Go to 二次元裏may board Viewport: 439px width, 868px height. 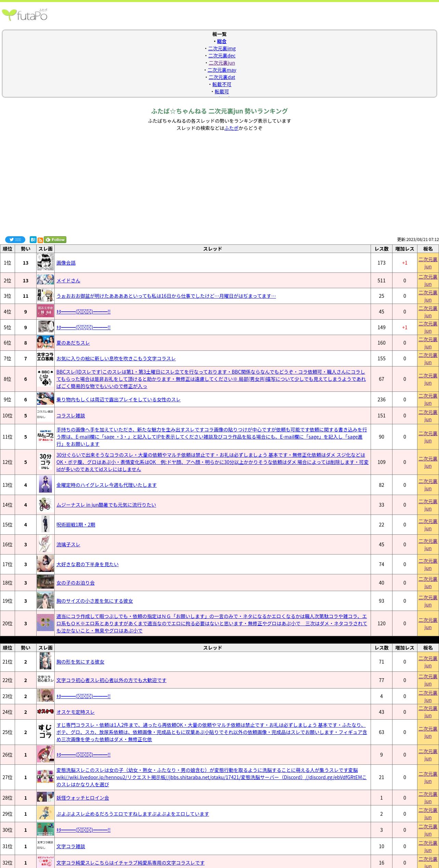tap(222, 70)
